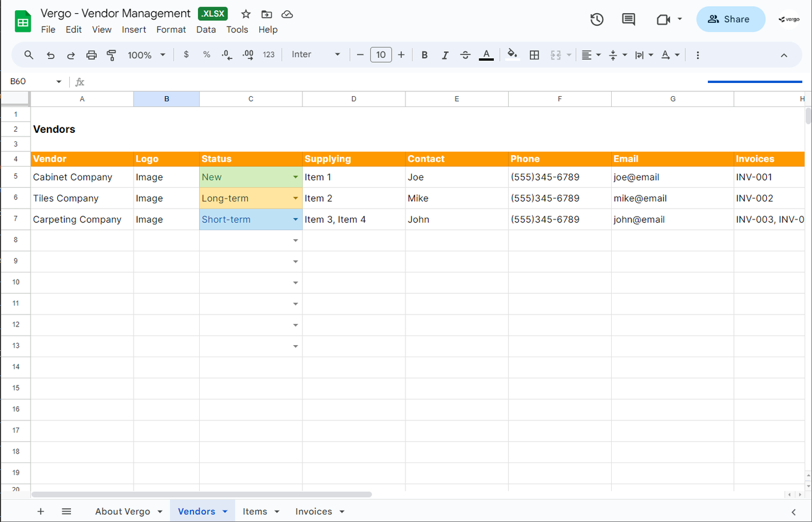This screenshot has width=812, height=522.
Task: Open the Text color picker
Action: (486, 55)
